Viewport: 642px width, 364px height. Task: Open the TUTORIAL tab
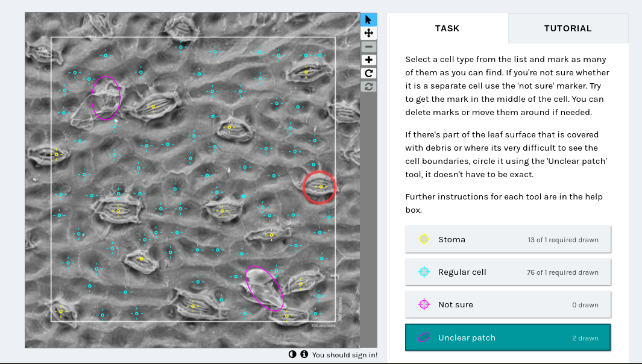point(568,28)
